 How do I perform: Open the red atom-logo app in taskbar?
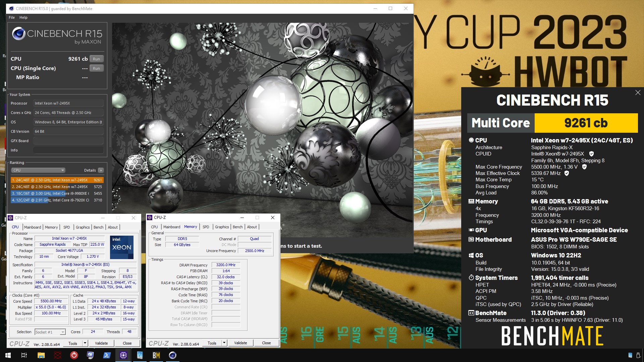(x=57, y=355)
